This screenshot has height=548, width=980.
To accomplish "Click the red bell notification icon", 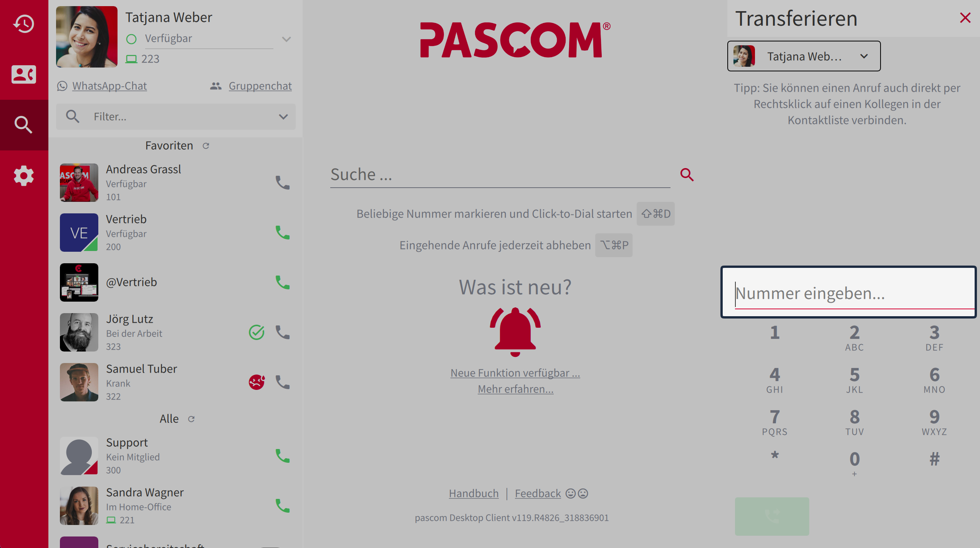I will click(515, 332).
